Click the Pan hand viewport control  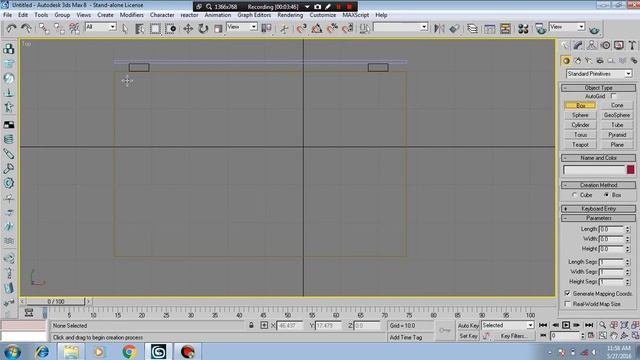pyautogui.click(x=614, y=336)
